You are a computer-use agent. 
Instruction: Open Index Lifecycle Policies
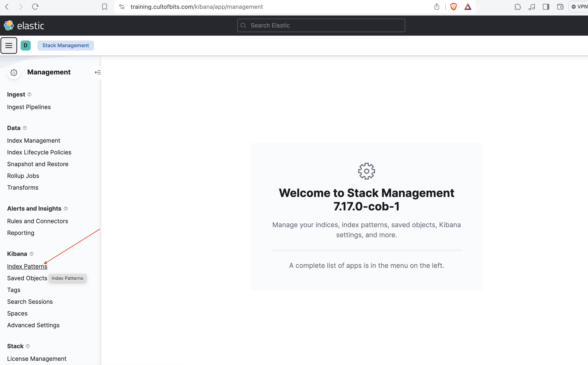[39, 152]
